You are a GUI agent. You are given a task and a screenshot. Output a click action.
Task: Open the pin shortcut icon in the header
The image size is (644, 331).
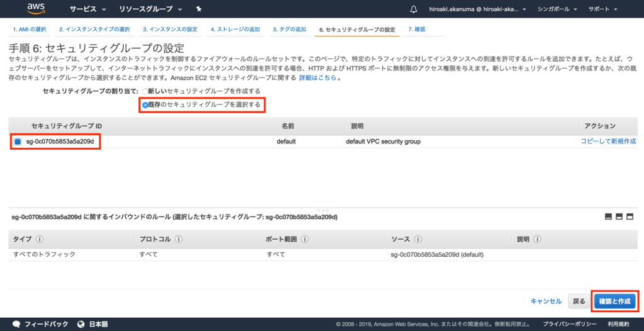(x=199, y=9)
